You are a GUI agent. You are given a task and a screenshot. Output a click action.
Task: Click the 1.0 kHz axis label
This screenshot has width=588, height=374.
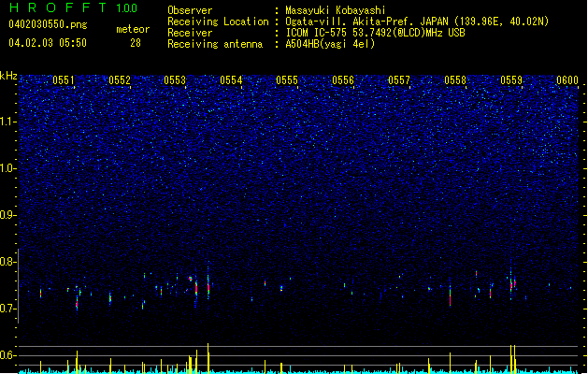7,168
